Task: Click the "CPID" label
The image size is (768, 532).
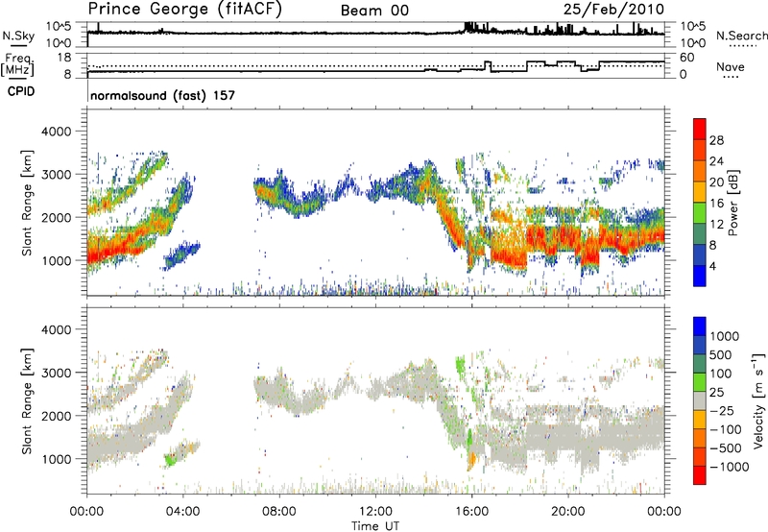Action: pos(21,91)
